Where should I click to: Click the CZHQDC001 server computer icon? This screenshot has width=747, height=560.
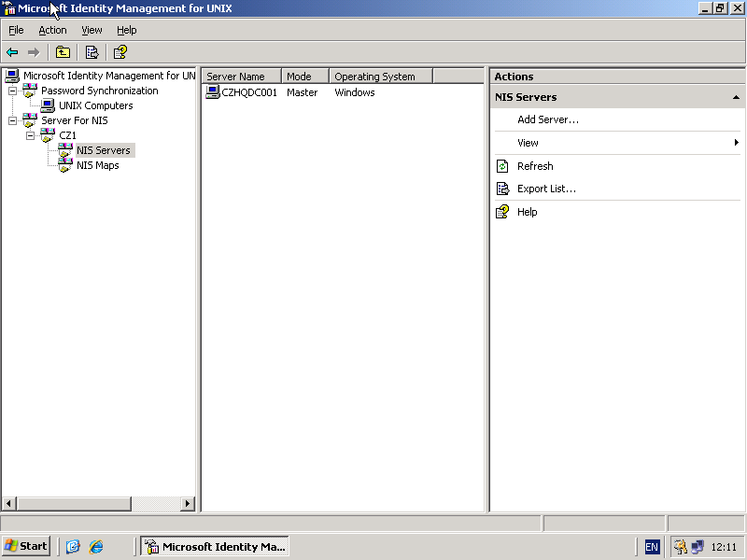click(213, 91)
